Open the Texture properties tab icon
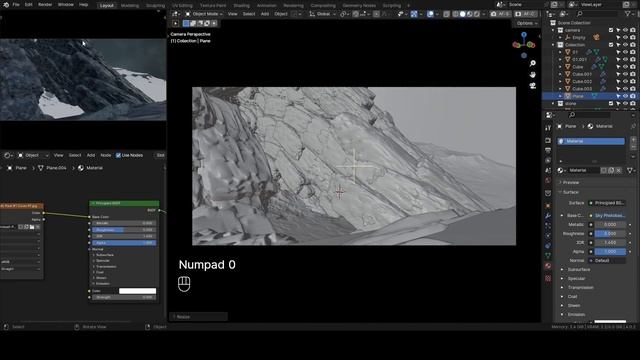 click(548, 278)
